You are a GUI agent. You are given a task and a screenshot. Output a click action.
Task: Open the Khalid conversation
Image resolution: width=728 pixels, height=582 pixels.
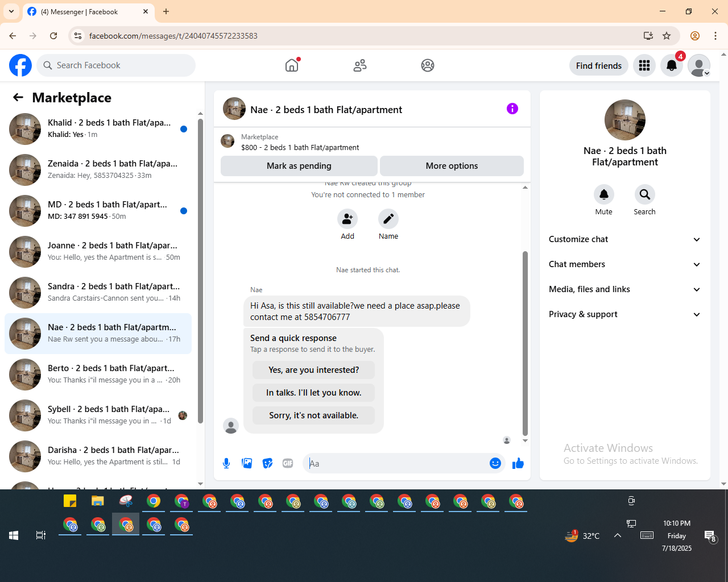click(98, 129)
